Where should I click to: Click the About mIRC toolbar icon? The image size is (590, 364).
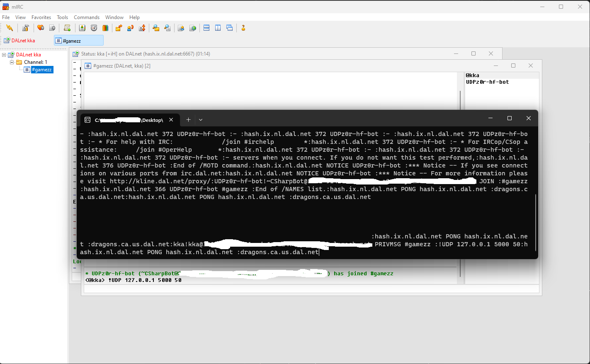click(x=243, y=28)
